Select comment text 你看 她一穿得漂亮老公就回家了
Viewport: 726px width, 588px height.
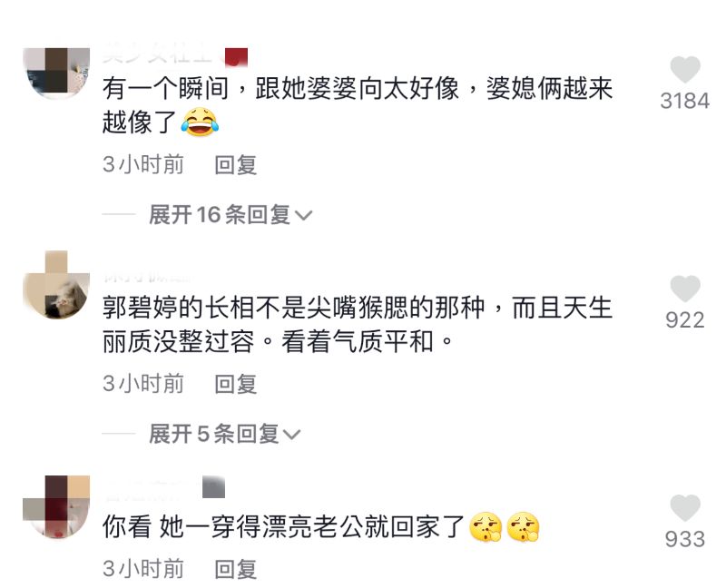[283, 527]
